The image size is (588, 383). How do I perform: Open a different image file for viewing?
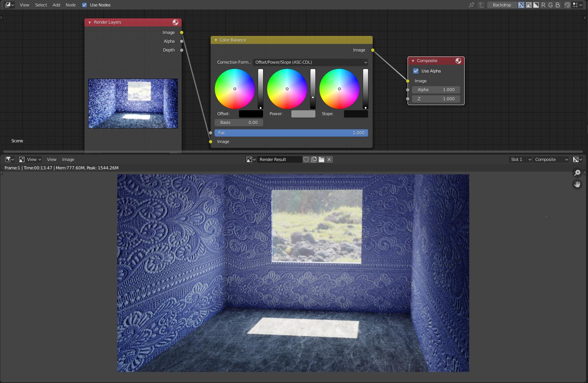coord(321,159)
